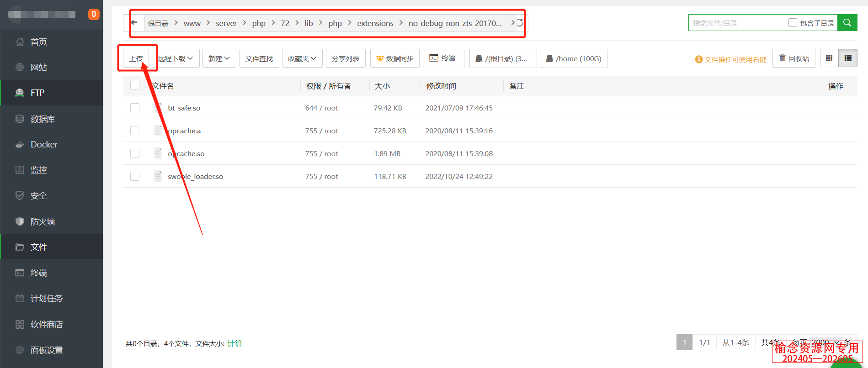
Task: Open the opcache.so file
Action: 186,153
